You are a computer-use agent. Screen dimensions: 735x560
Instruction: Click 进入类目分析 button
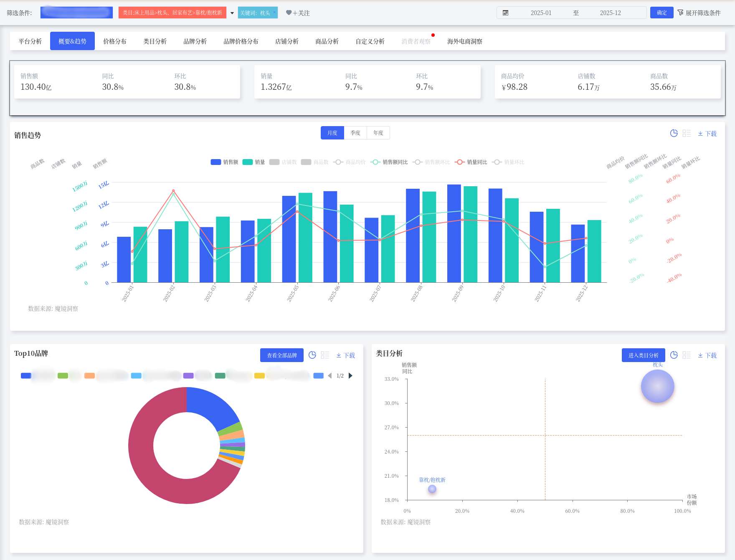pos(643,355)
